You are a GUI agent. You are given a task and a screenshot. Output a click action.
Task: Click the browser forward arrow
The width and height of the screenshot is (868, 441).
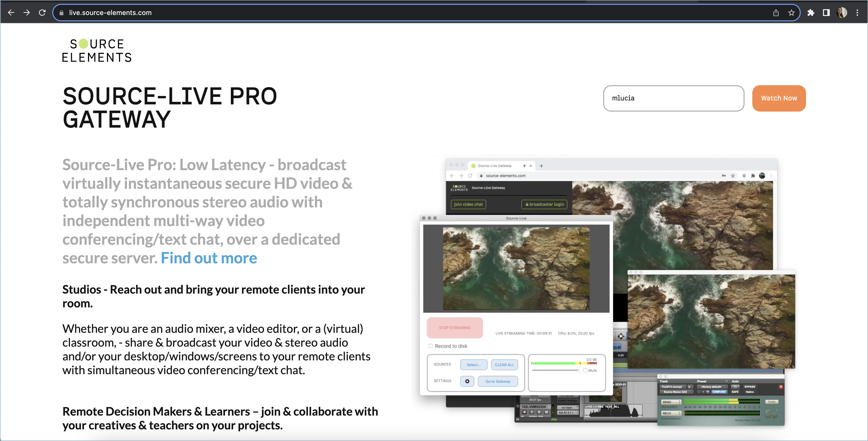tap(27, 13)
